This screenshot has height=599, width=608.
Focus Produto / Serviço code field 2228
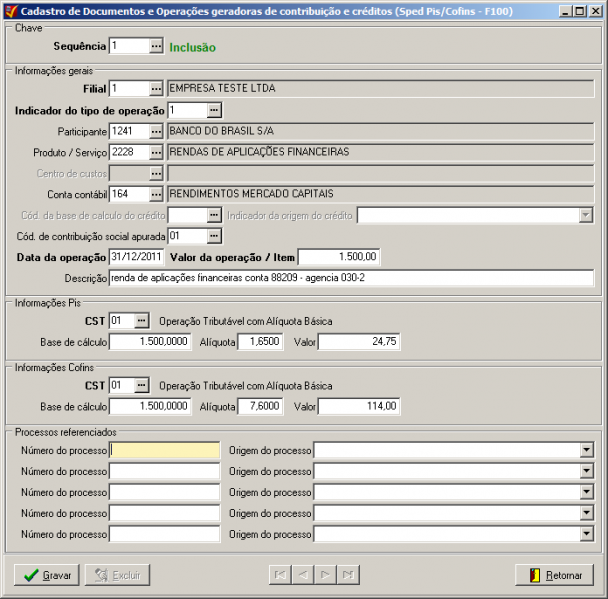coord(130,153)
